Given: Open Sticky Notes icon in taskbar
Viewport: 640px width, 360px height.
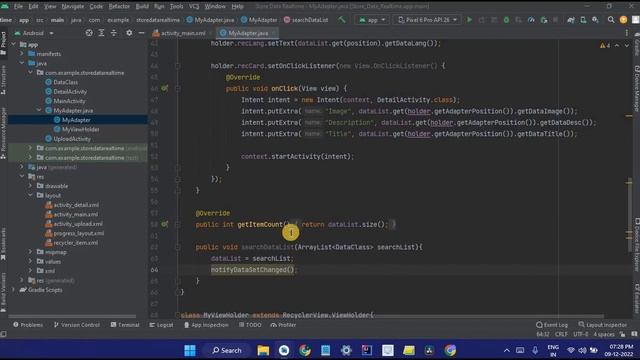Looking at the screenshot, I should click(x=409, y=350).
